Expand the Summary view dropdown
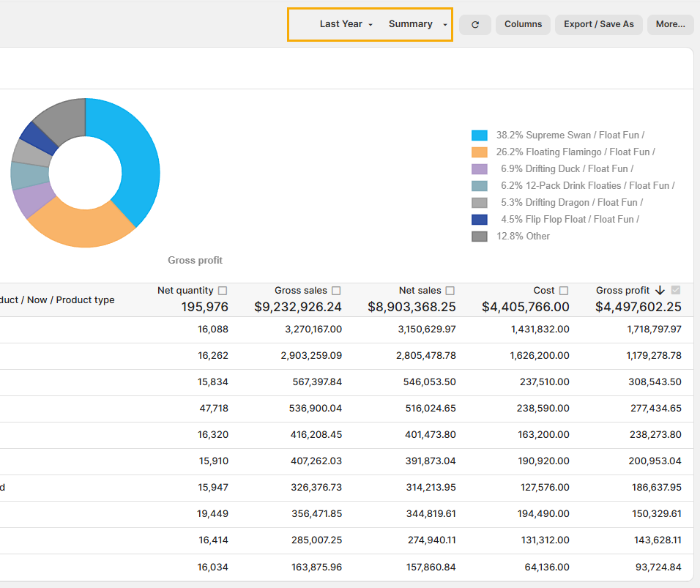 coord(417,24)
